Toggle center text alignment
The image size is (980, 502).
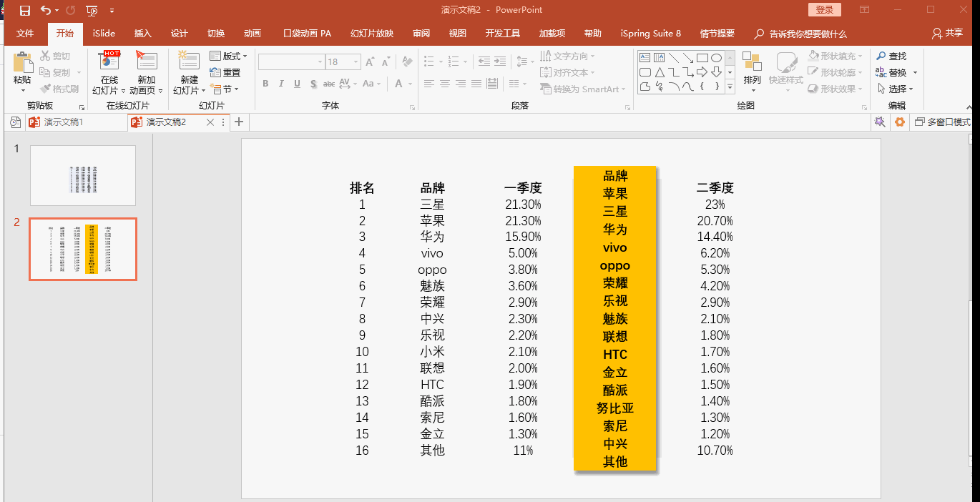445,84
